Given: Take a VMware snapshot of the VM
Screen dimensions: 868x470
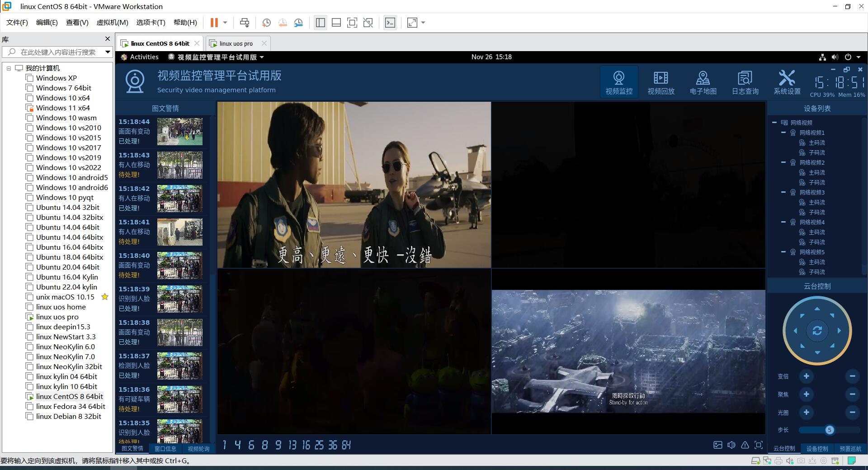Looking at the screenshot, I should 266,23.
